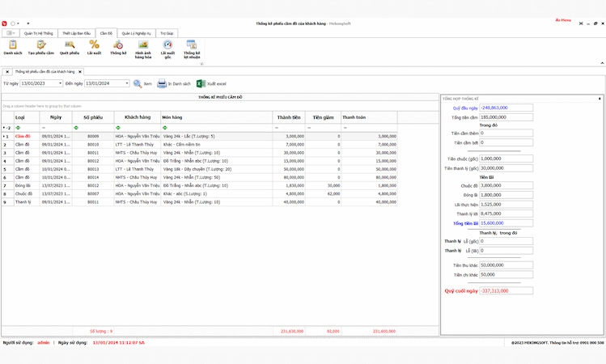Click the Món hàng column filter icon
Screen dimensions: 606x364
[164, 128]
